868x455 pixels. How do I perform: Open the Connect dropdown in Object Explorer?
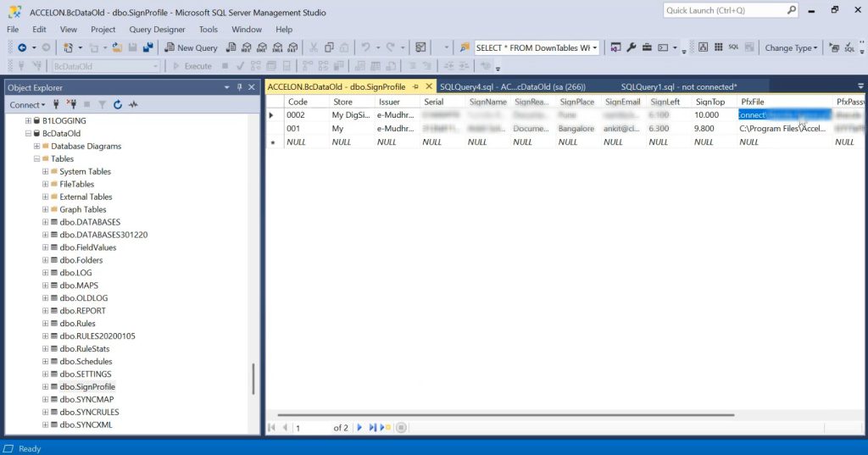coord(27,104)
